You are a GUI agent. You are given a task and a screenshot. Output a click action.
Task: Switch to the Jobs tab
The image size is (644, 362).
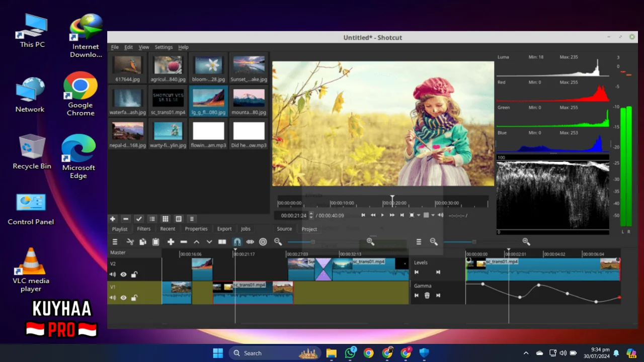pos(246,229)
